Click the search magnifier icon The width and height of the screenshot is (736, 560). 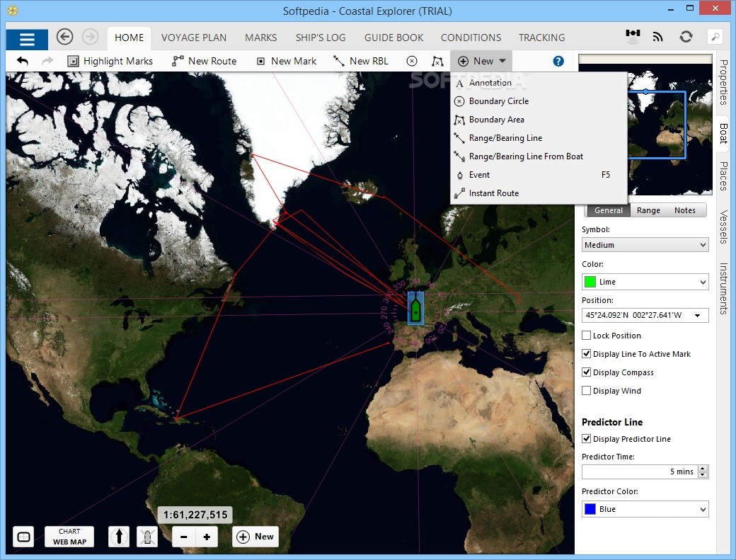(x=715, y=37)
